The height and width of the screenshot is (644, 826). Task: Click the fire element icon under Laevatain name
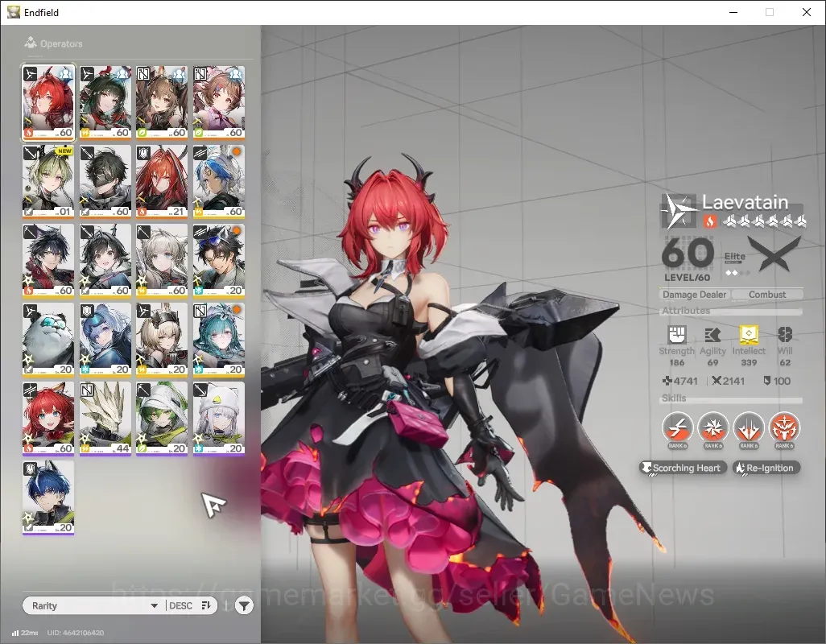coord(709,221)
